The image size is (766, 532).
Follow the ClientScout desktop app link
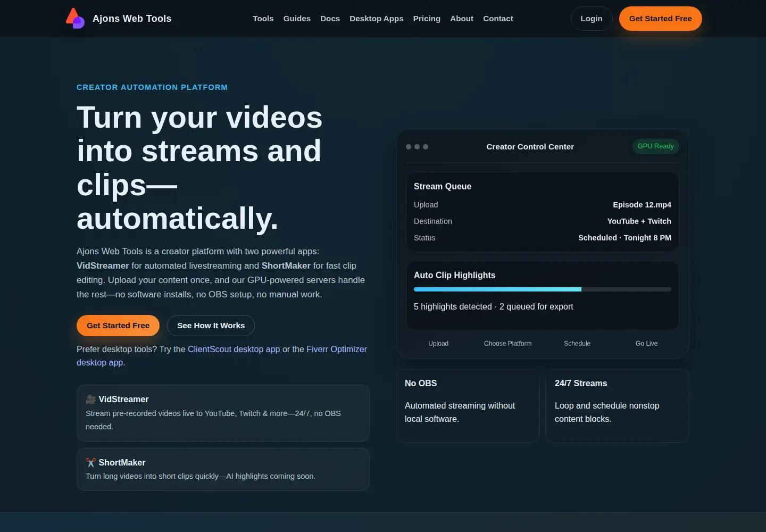[x=234, y=349]
